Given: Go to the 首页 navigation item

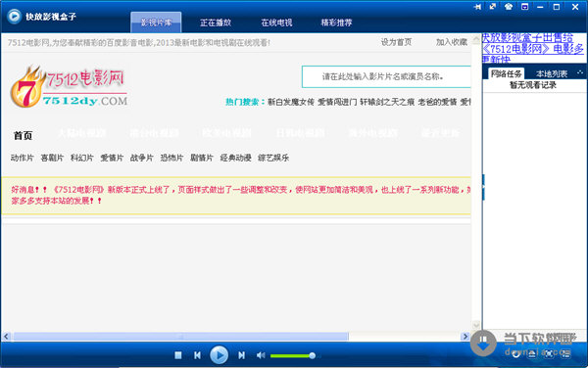Looking at the screenshot, I should tap(23, 135).
